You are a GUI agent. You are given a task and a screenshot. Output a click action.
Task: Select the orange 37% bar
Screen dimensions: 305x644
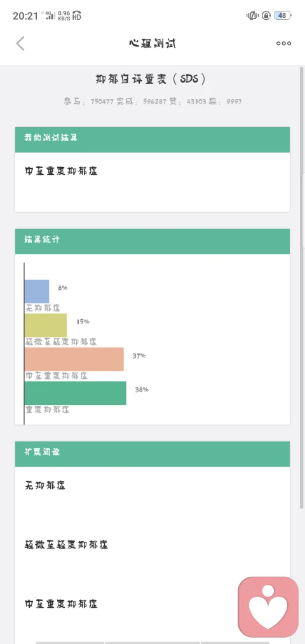click(74, 359)
